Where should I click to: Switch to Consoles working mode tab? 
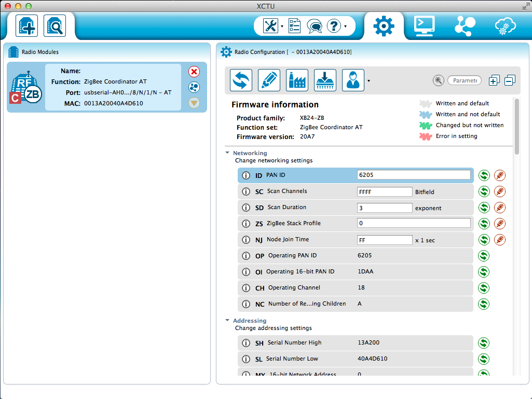(424, 26)
